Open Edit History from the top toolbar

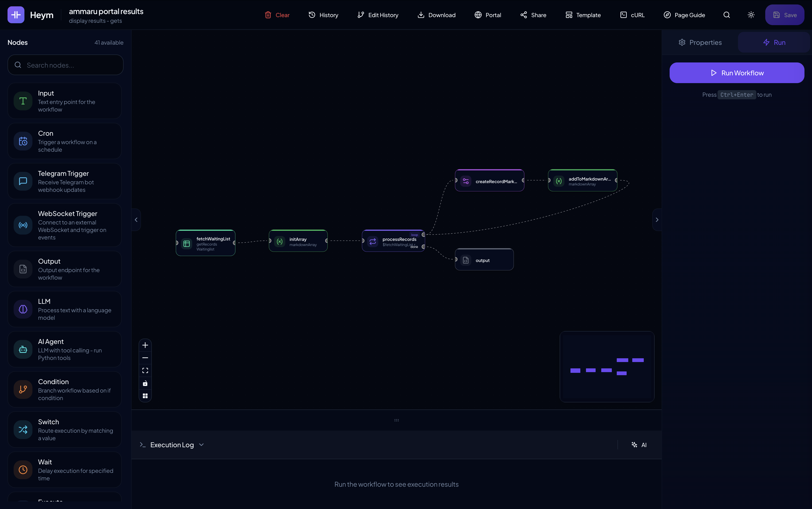[x=377, y=15]
